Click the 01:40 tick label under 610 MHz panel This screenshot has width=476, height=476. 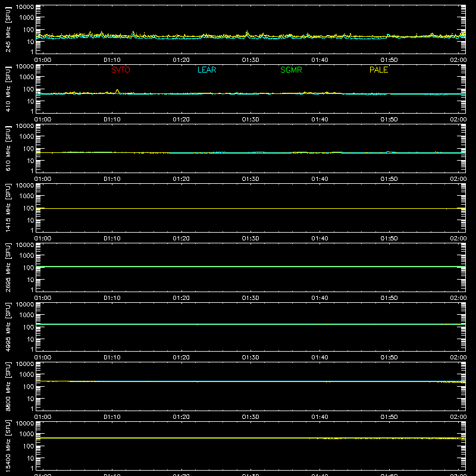click(x=320, y=179)
